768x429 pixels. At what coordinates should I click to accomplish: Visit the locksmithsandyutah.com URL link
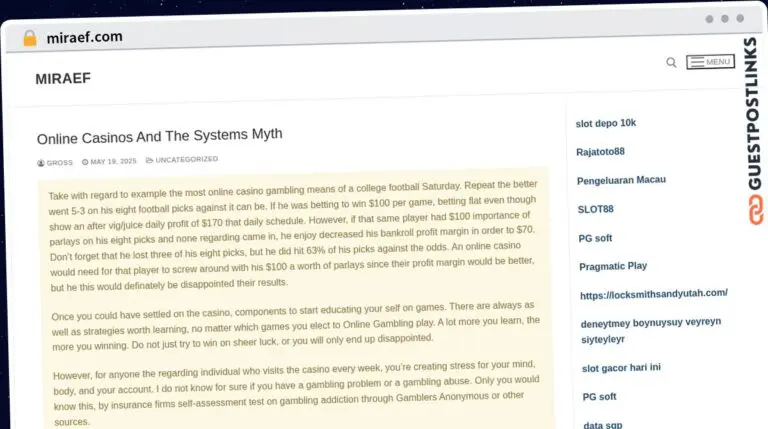[653, 293]
